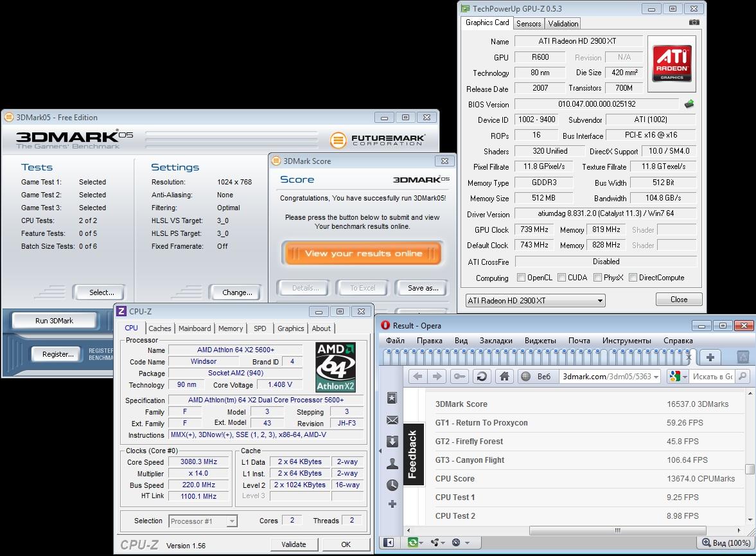Click View your results online button
756x556 pixels.
coord(362,253)
